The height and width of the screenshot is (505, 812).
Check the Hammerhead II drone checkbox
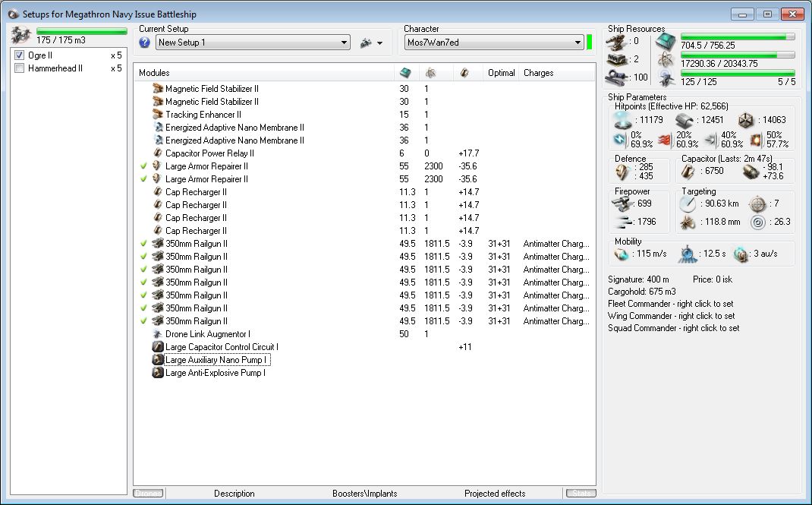(x=19, y=68)
